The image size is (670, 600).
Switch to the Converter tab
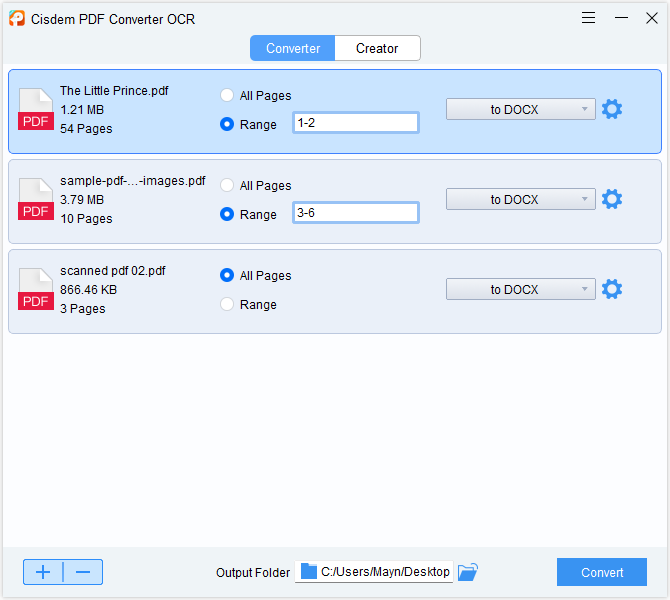293,48
